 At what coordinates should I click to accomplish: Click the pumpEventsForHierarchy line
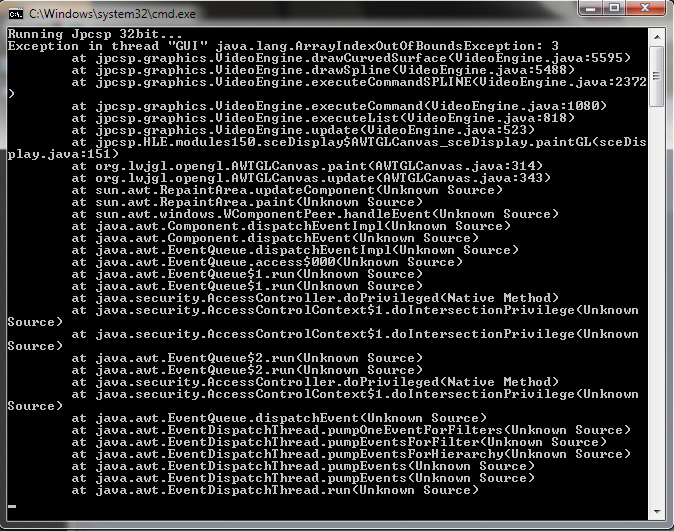(x=351, y=454)
